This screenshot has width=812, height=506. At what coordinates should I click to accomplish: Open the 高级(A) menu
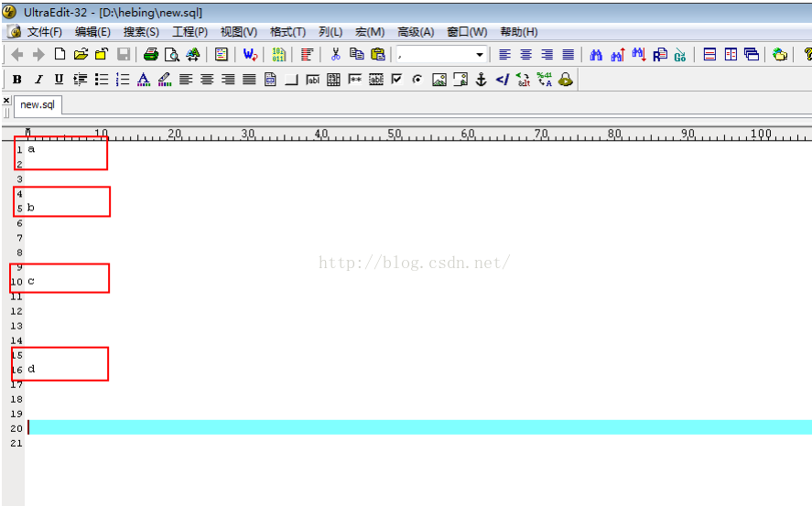pyautogui.click(x=416, y=32)
